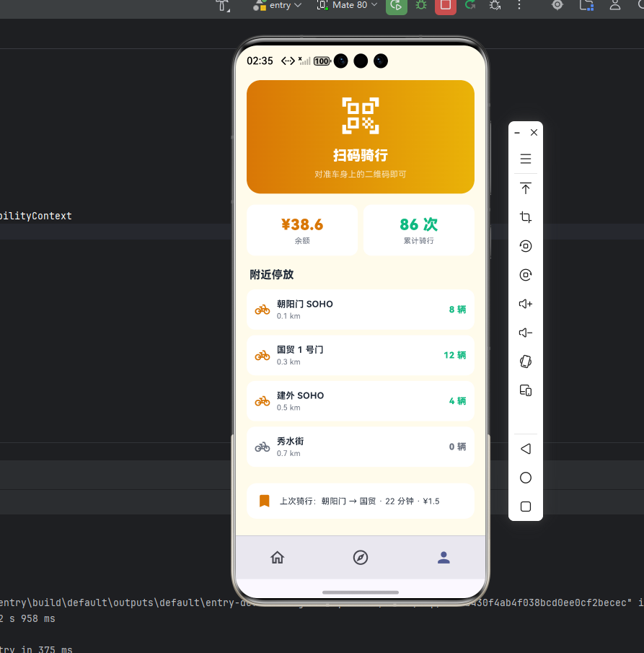The height and width of the screenshot is (653, 644).
Task: Click the rotate clockwise icon in the emulator panel
Action: tap(526, 275)
